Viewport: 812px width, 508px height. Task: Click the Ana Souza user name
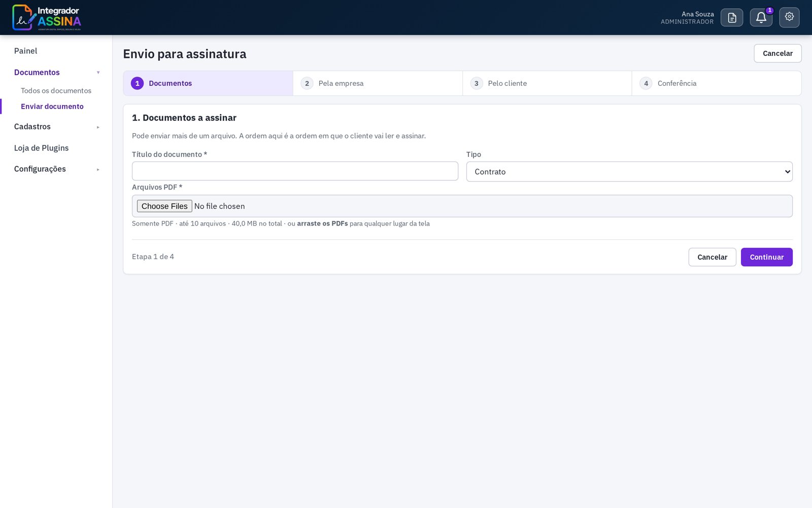click(697, 14)
